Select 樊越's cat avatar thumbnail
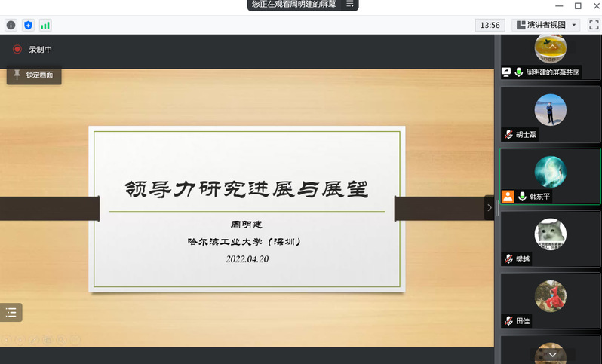Screen dimensions: 602x364 coord(550,234)
